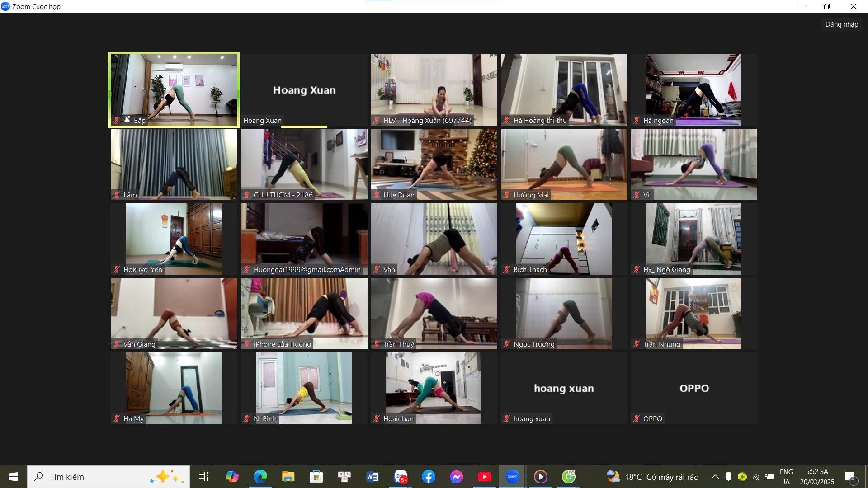Open the Windows Start menu
Screen dimensions: 868x488
pos(14,477)
